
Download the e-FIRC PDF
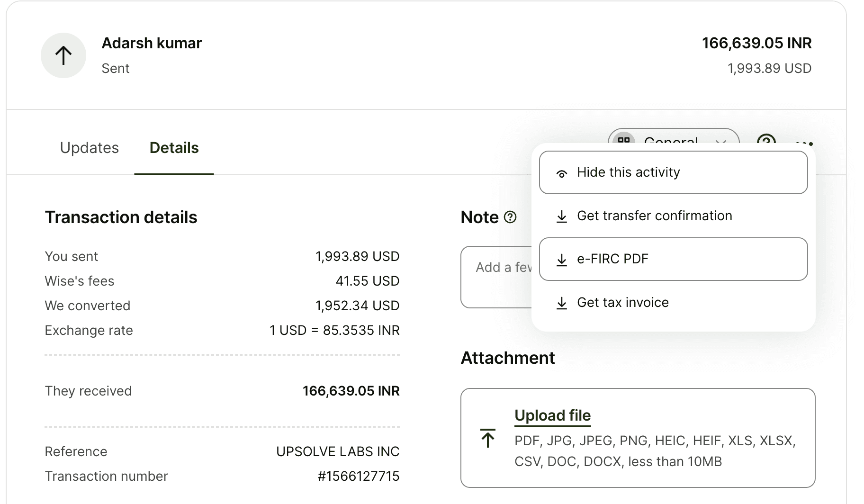(x=673, y=259)
